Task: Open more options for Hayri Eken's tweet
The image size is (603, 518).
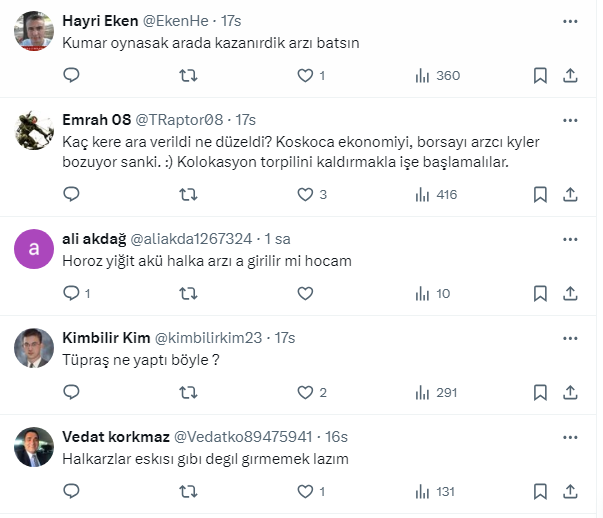Action: (x=570, y=20)
